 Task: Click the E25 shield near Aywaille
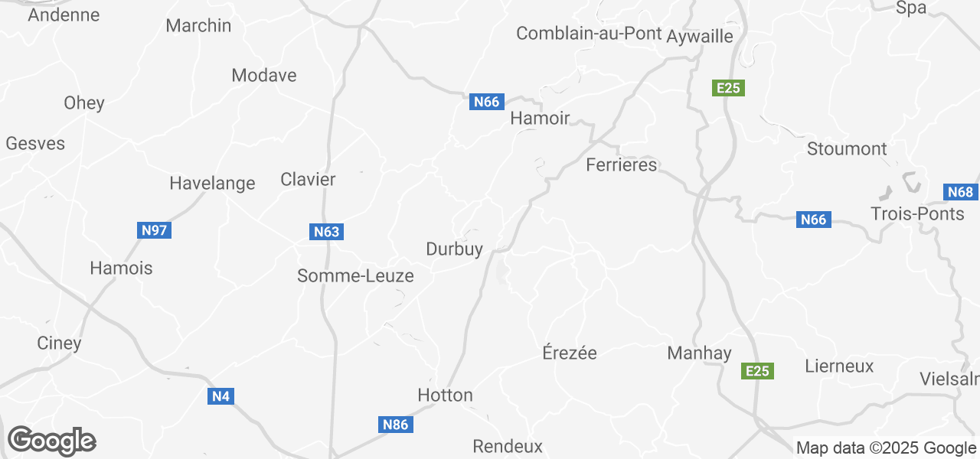click(x=727, y=88)
